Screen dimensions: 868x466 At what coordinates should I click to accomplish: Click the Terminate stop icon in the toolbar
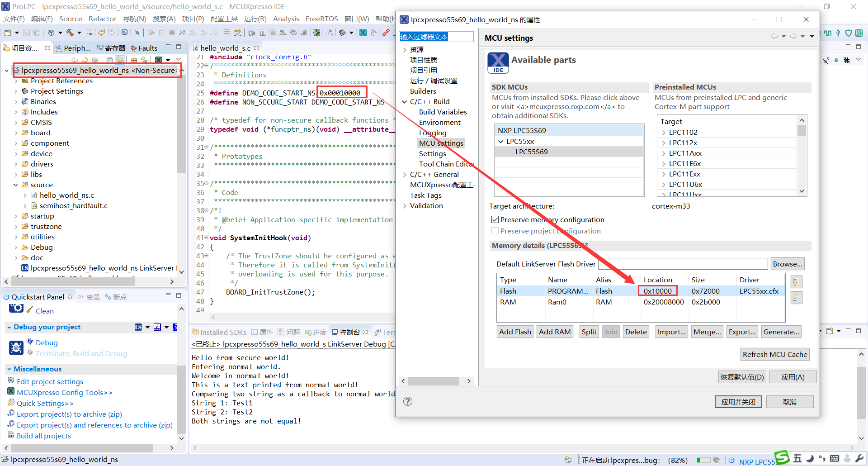coord(172,33)
